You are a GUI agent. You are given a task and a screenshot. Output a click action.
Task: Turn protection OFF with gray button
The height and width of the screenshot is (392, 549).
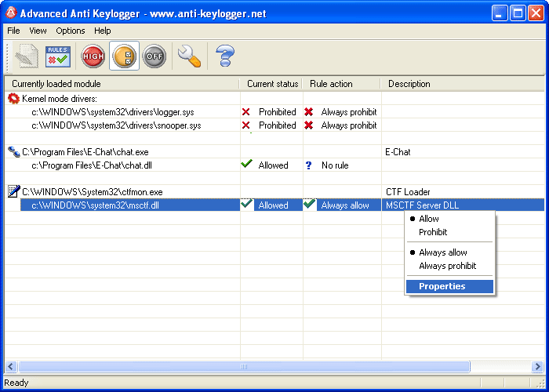click(x=155, y=56)
